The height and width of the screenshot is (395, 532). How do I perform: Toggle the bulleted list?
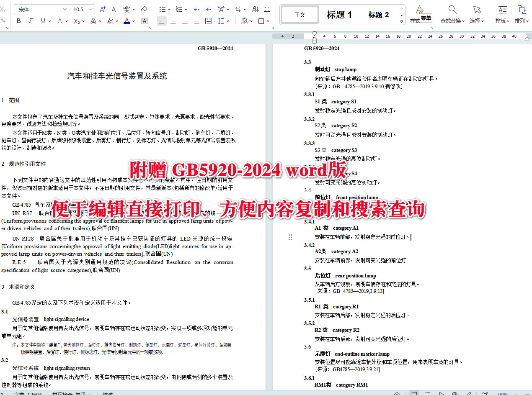pyautogui.click(x=163, y=9)
